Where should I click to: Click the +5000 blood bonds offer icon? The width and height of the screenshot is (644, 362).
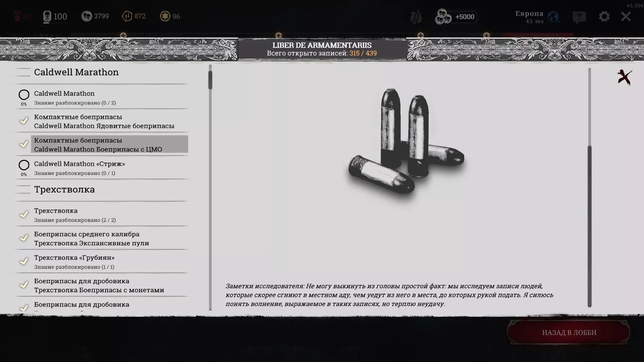click(443, 17)
